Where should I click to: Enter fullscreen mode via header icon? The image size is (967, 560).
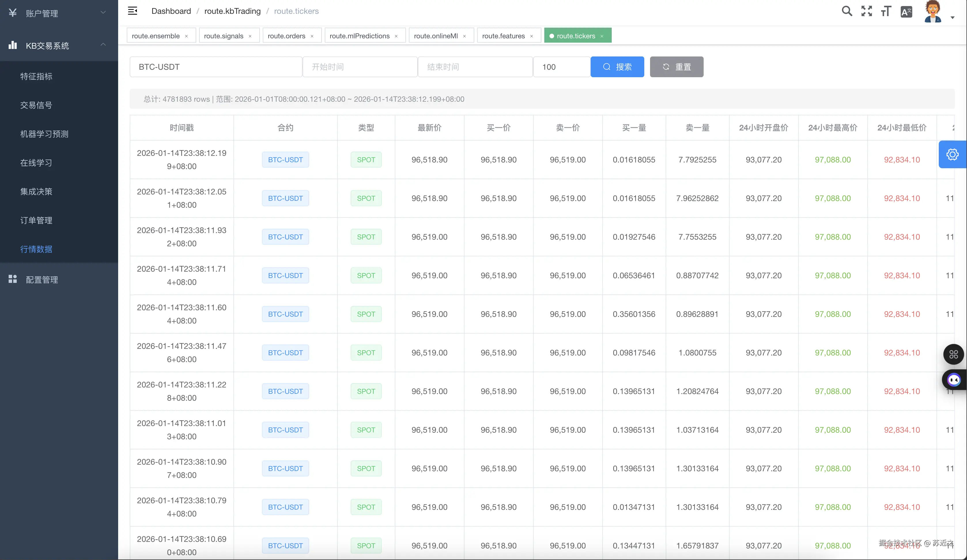coord(866,11)
